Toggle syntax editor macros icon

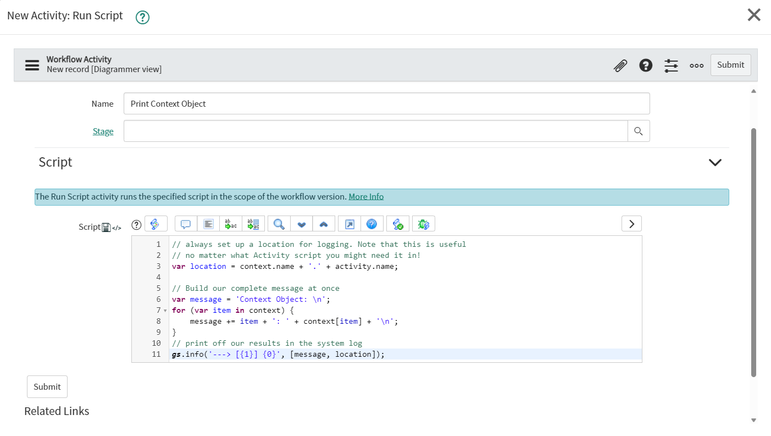pyautogui.click(x=155, y=224)
